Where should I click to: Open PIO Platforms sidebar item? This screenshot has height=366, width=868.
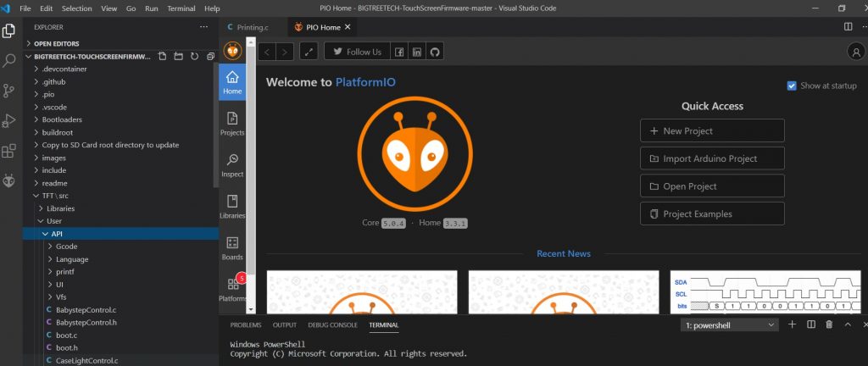click(x=232, y=290)
